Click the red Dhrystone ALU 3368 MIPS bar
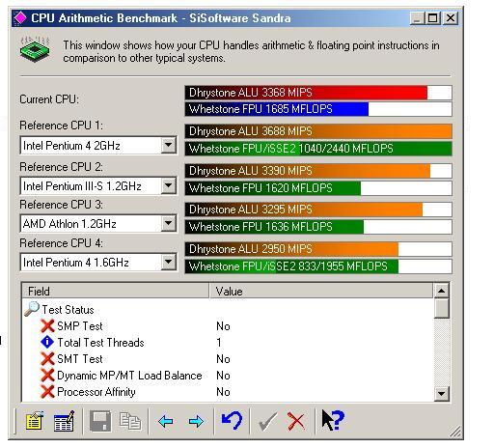Viewport: 494px width, 448px height. pyautogui.click(x=318, y=93)
